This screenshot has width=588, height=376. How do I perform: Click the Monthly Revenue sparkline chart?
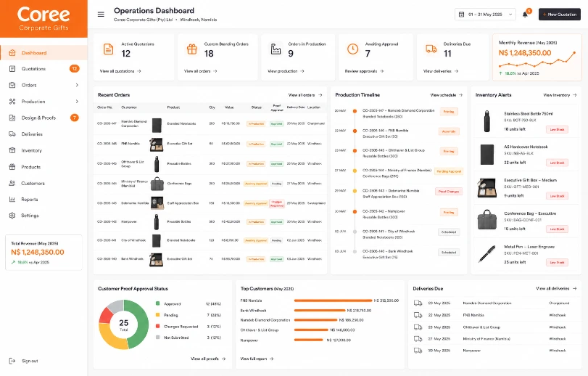(537, 60)
